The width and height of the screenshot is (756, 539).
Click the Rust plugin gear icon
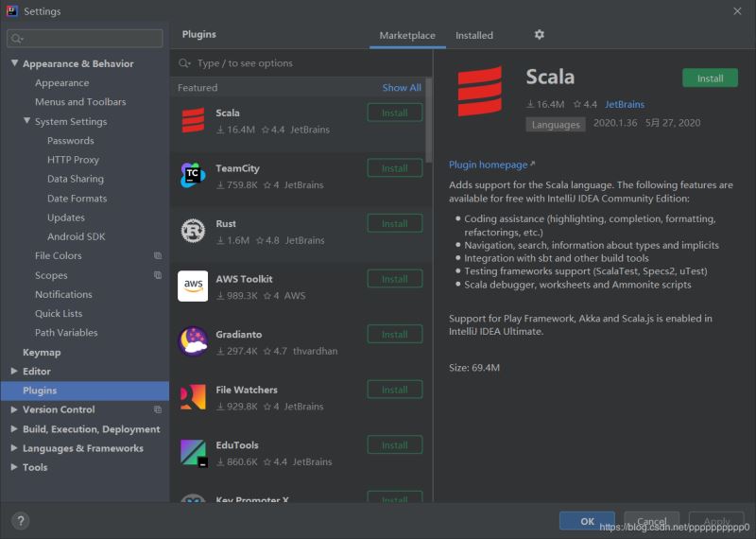point(193,231)
